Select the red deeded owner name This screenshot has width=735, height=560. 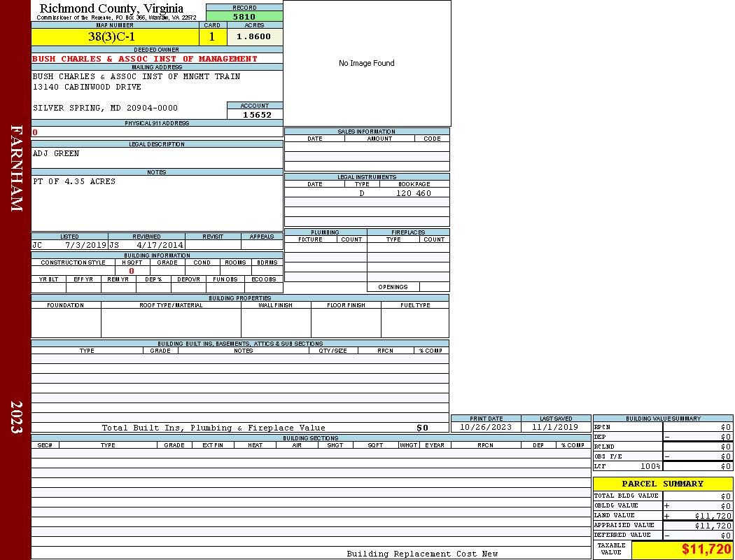pyautogui.click(x=145, y=59)
